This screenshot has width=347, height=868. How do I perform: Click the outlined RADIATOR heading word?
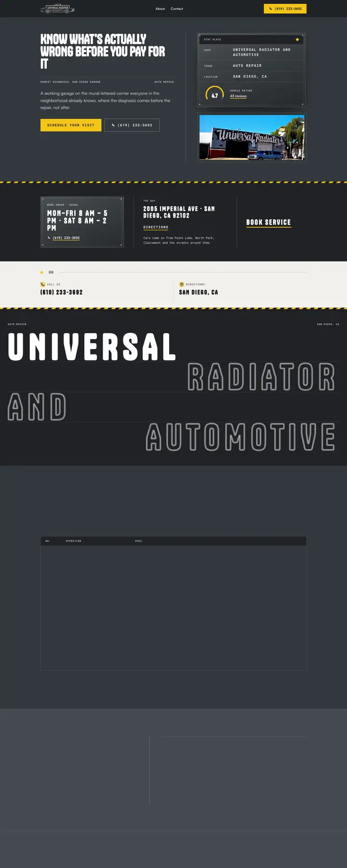261,377
